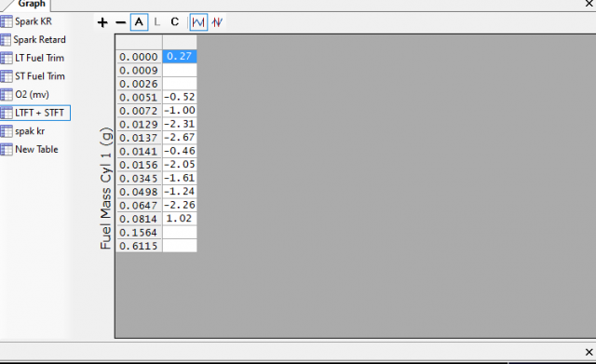Click row header 0.1564
This screenshot has width=596, height=364.
pyautogui.click(x=139, y=232)
